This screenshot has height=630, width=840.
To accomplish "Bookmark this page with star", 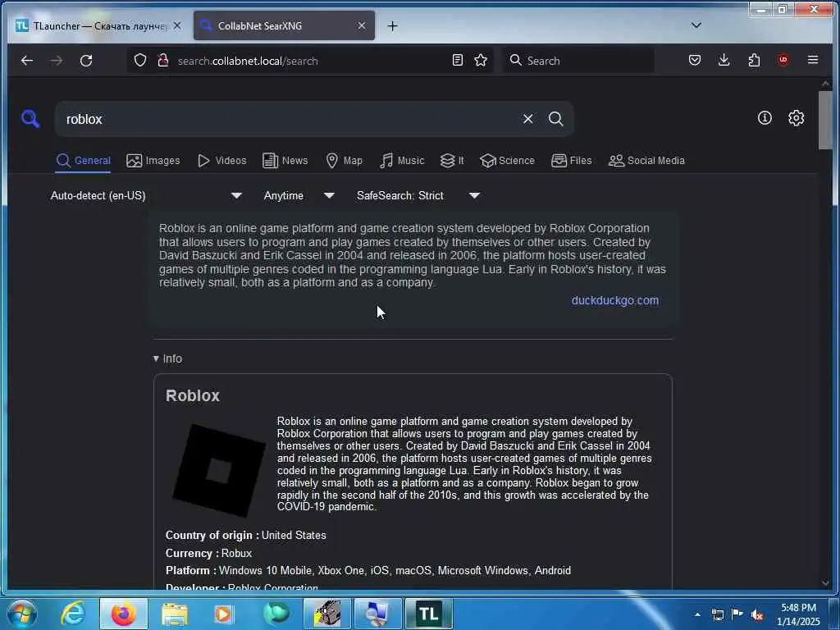I will 481,60.
